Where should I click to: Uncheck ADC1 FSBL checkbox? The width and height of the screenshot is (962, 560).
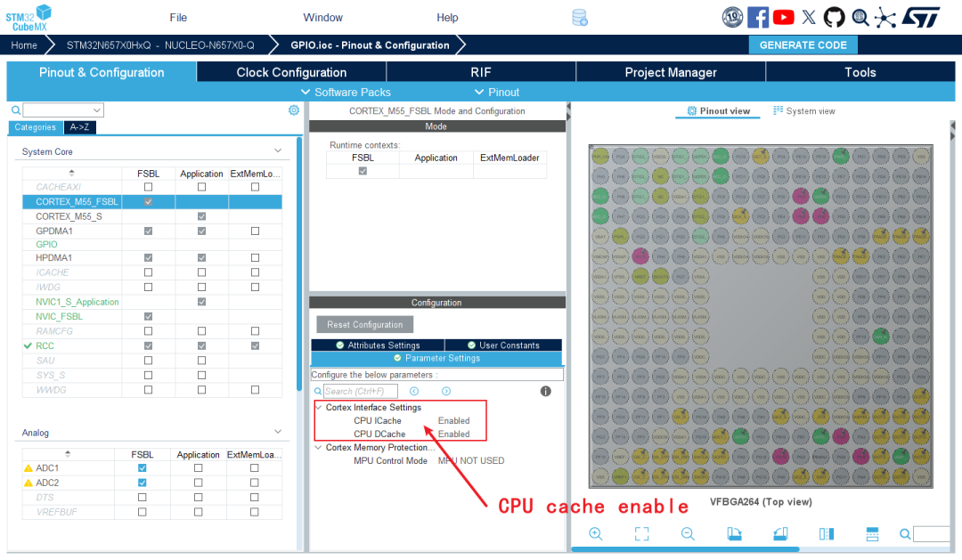[x=143, y=468]
